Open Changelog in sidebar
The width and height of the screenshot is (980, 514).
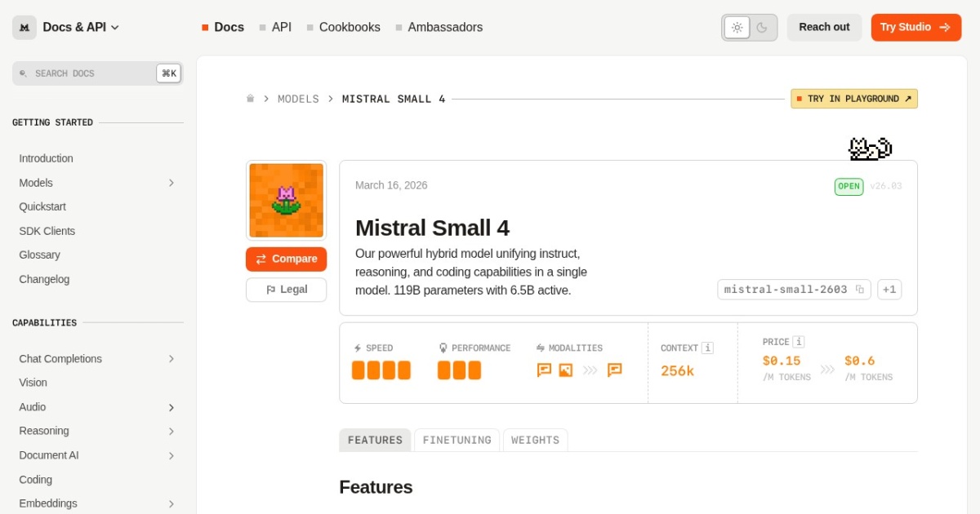tap(44, 279)
